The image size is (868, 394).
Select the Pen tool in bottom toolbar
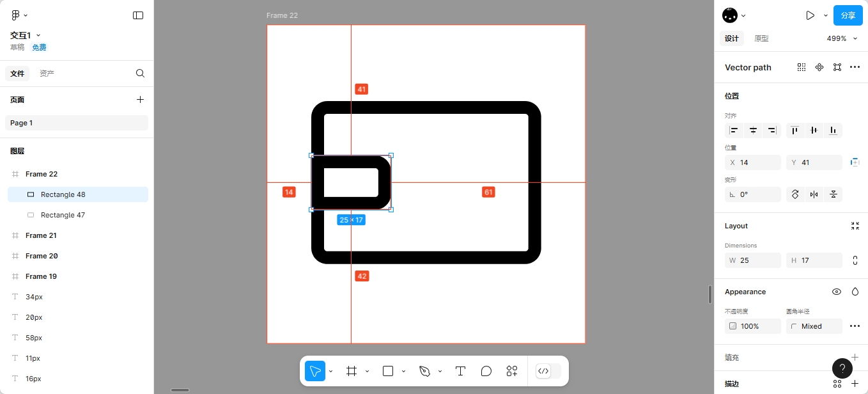(424, 371)
